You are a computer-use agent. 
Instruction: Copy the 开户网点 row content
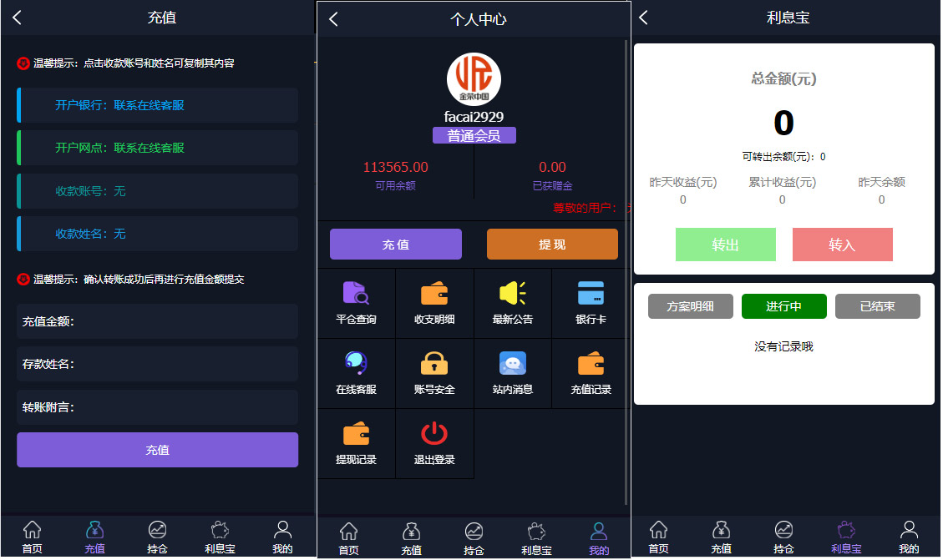pyautogui.click(x=158, y=148)
